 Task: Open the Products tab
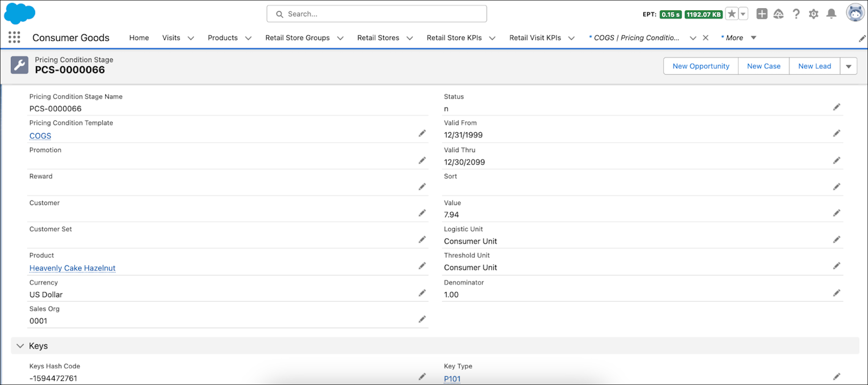click(223, 38)
